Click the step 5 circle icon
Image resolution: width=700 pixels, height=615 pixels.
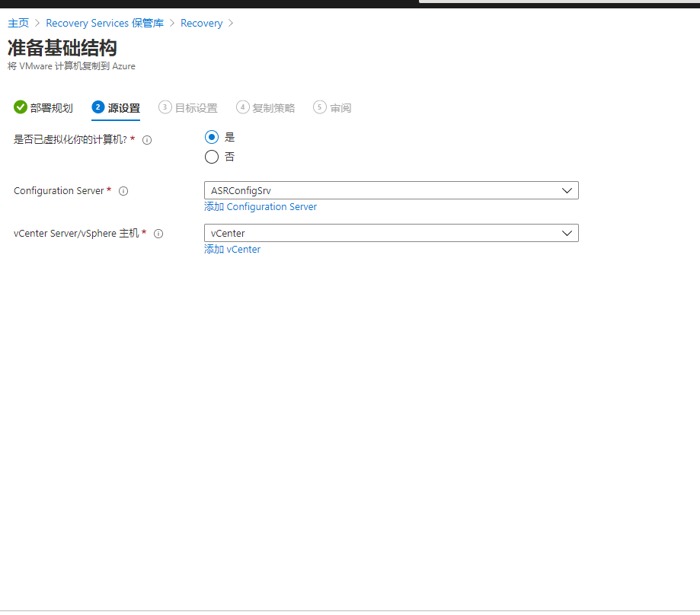tap(320, 107)
